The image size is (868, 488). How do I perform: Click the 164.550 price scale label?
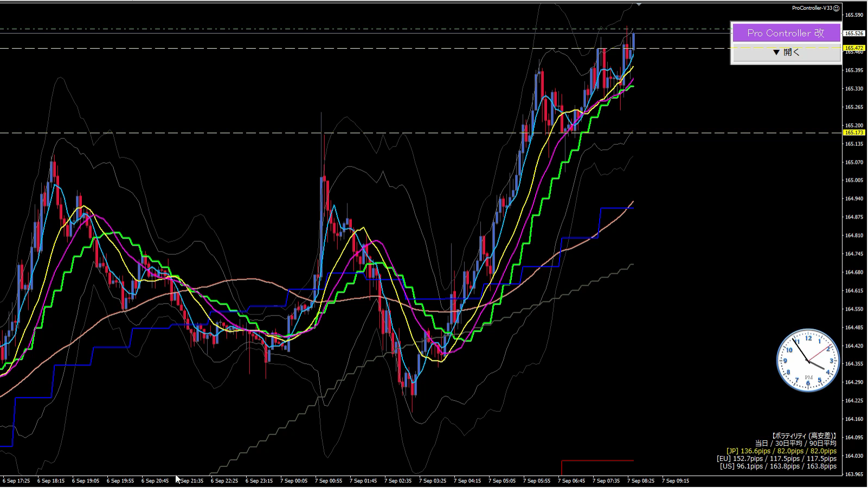coord(854,309)
